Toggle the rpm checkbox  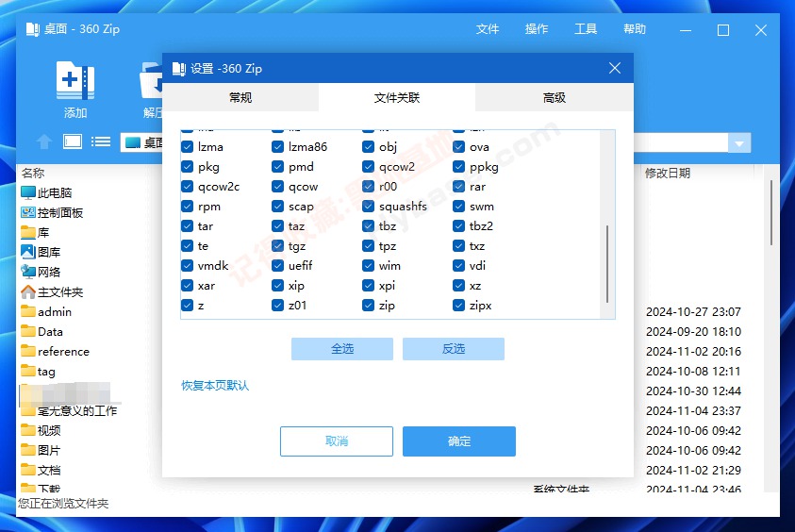(x=187, y=207)
